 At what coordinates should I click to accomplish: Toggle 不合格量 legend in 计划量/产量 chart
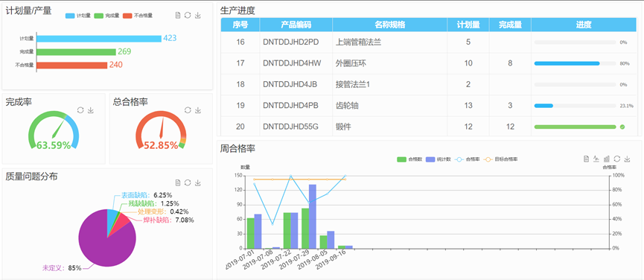[138, 16]
